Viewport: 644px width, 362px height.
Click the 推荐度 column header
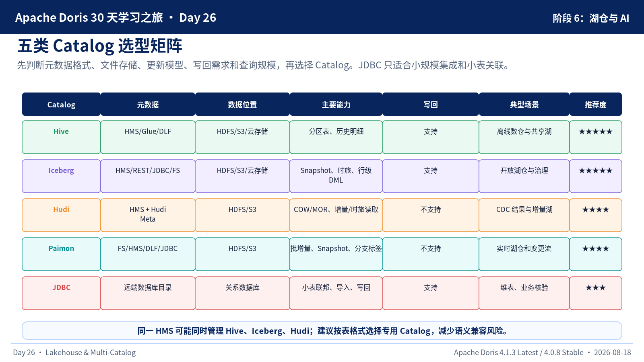(596, 104)
